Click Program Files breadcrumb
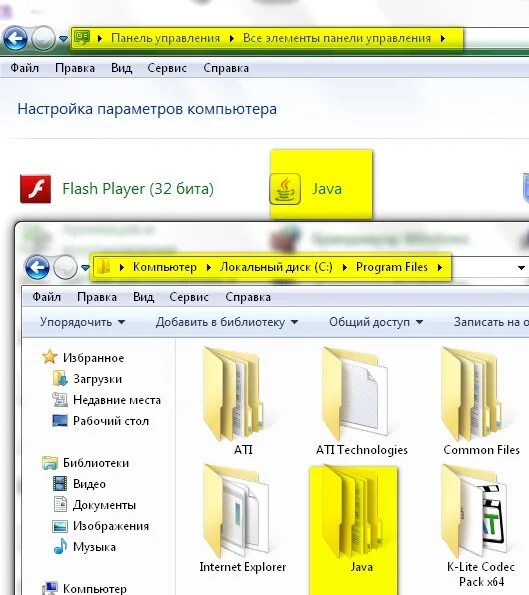 click(x=392, y=267)
